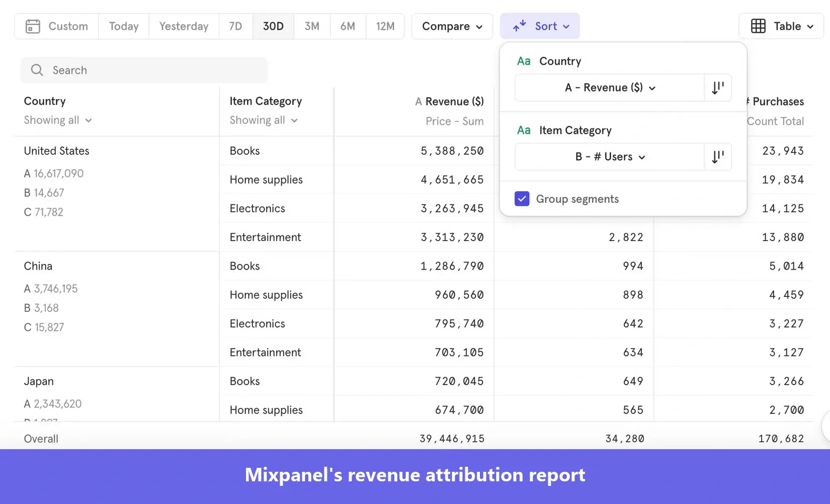Image resolution: width=830 pixels, height=504 pixels.
Task: Click the A Revenue ($) column header
Action: point(449,102)
